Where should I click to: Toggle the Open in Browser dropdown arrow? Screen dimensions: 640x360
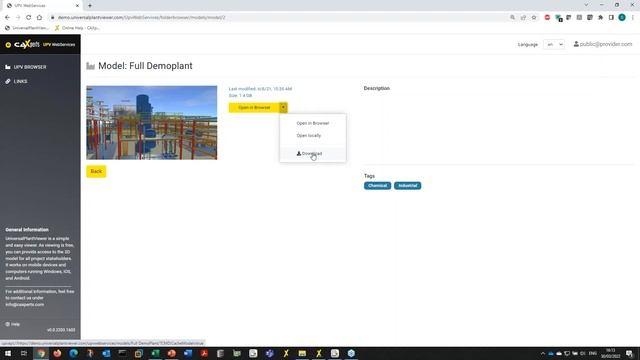pos(283,107)
